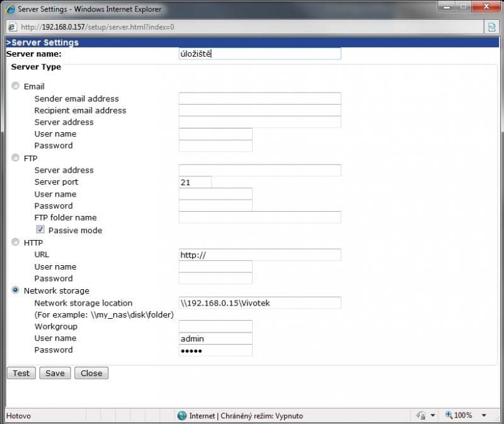Click the Network storage location field
This screenshot has height=424, width=504.
pos(260,303)
